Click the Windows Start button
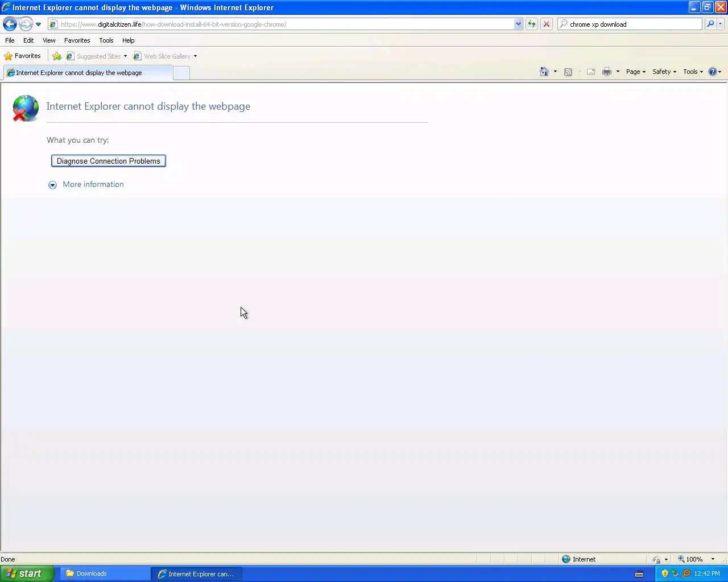This screenshot has width=728, height=582. pos(27,573)
